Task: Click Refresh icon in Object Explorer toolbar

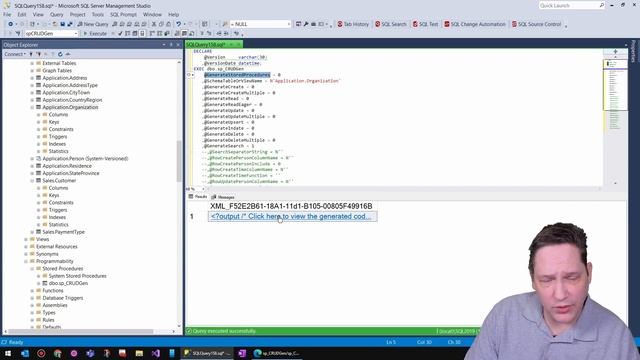Action: pyautogui.click(x=60, y=54)
